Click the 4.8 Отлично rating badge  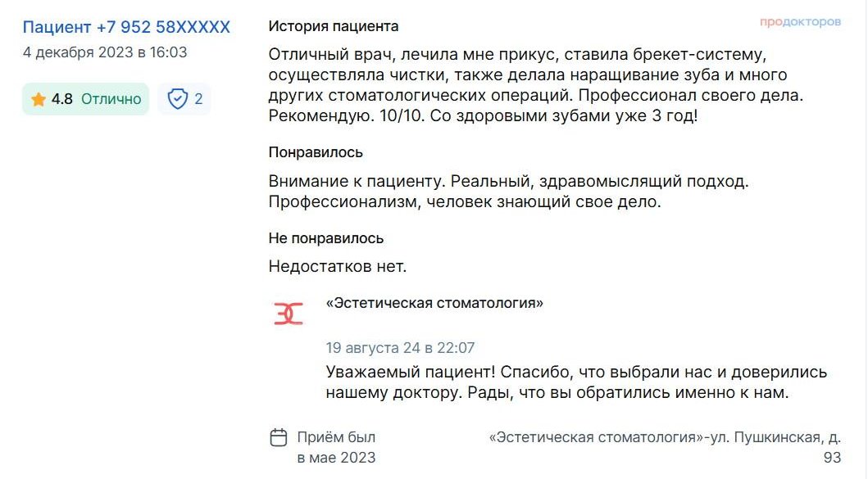coord(86,99)
